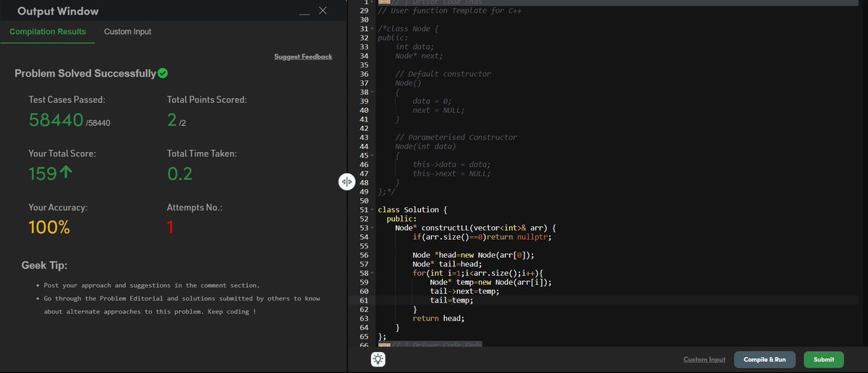Image resolution: width=868 pixels, height=373 pixels.
Task: Click the green check icon beside Problem Solved Successfully
Action: 163,73
